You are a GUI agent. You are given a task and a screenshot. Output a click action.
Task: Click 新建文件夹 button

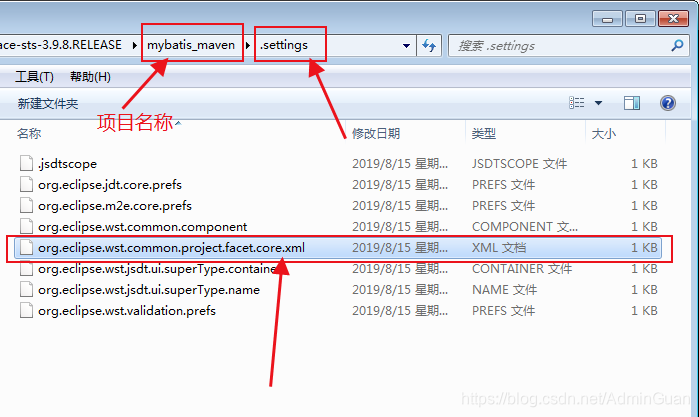click(48, 103)
